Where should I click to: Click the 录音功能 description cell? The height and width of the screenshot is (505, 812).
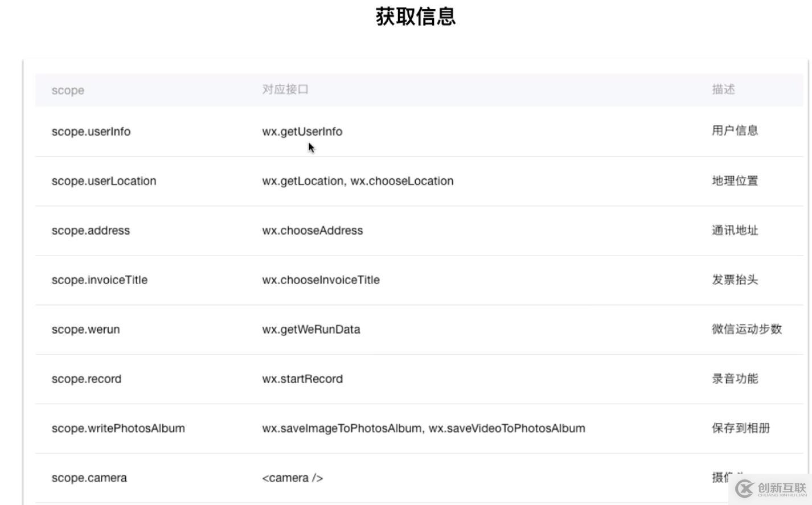coord(735,379)
